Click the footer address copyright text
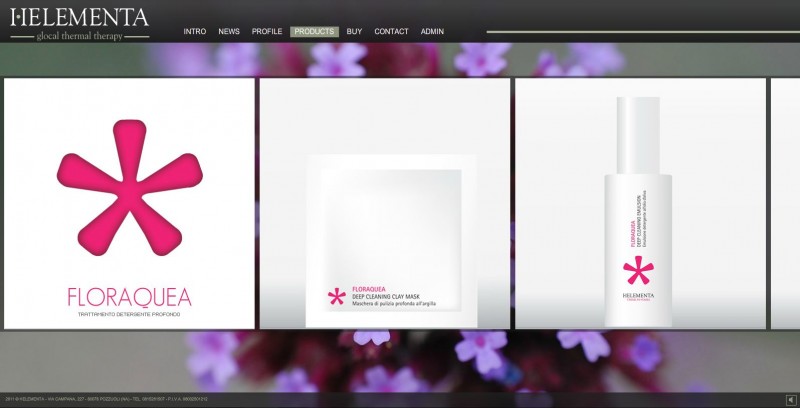Viewport: 800px width, 408px height. coord(107,399)
